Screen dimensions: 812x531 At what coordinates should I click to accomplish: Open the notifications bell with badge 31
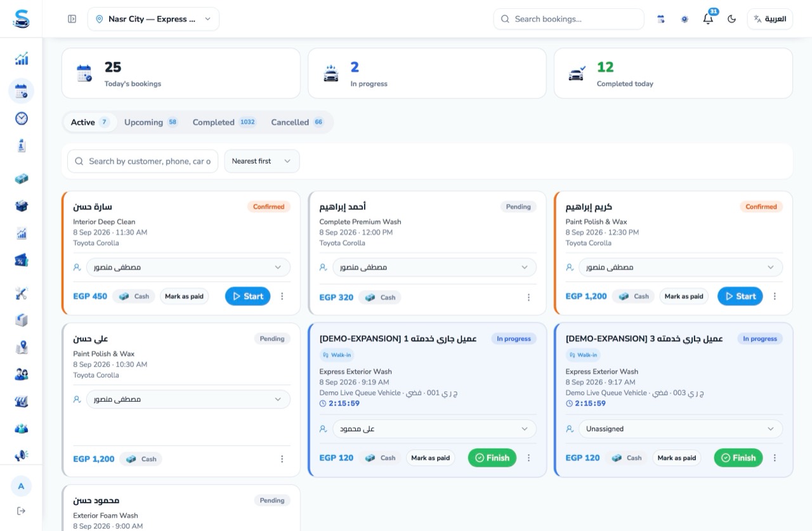point(709,18)
